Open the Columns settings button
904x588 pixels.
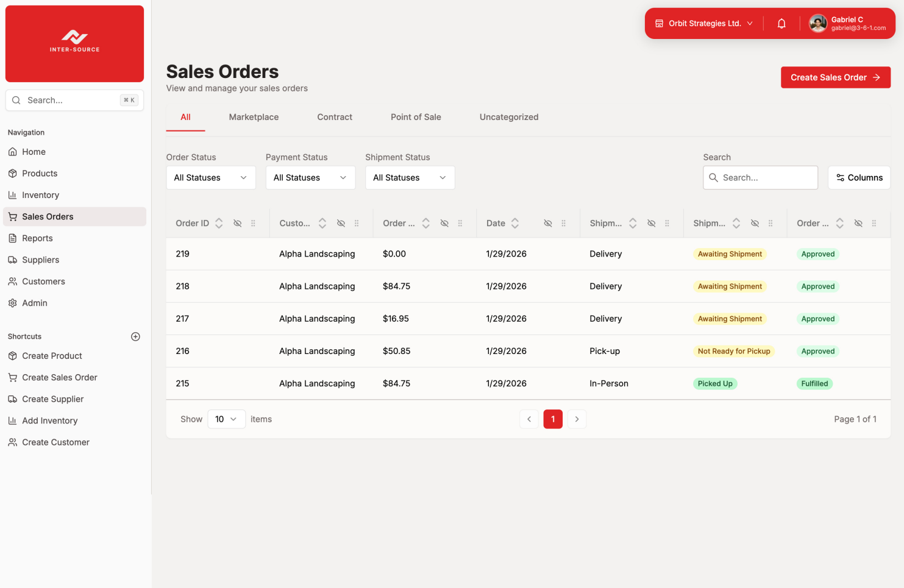click(x=859, y=178)
